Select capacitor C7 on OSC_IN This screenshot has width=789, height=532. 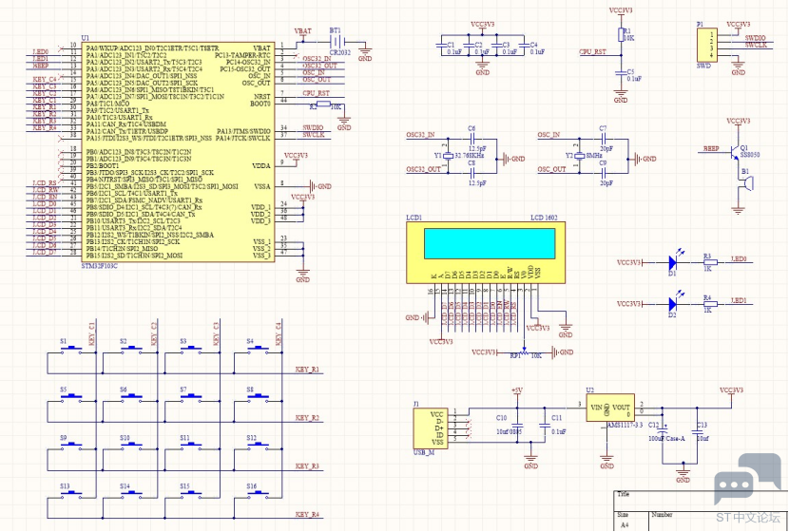point(604,139)
